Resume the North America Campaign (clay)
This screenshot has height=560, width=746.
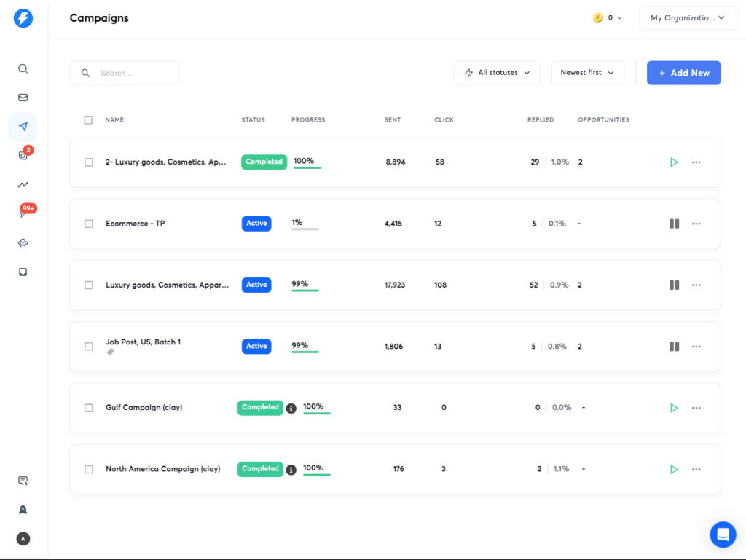click(x=674, y=469)
